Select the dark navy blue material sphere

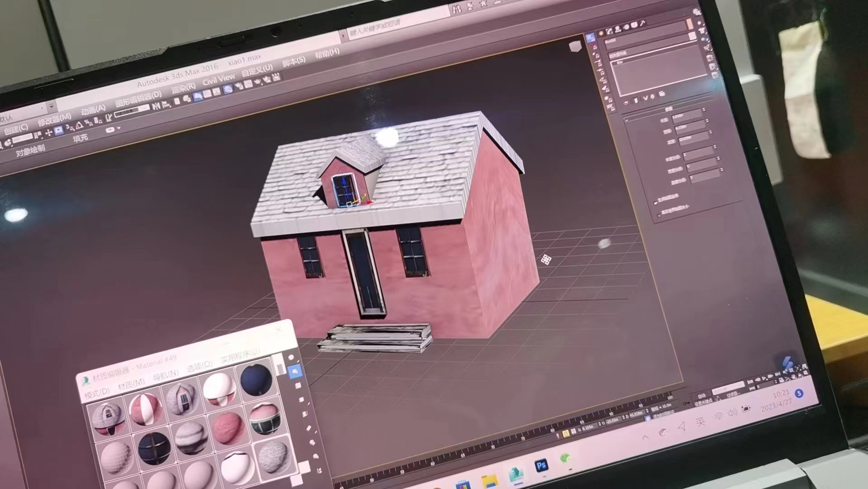click(256, 379)
